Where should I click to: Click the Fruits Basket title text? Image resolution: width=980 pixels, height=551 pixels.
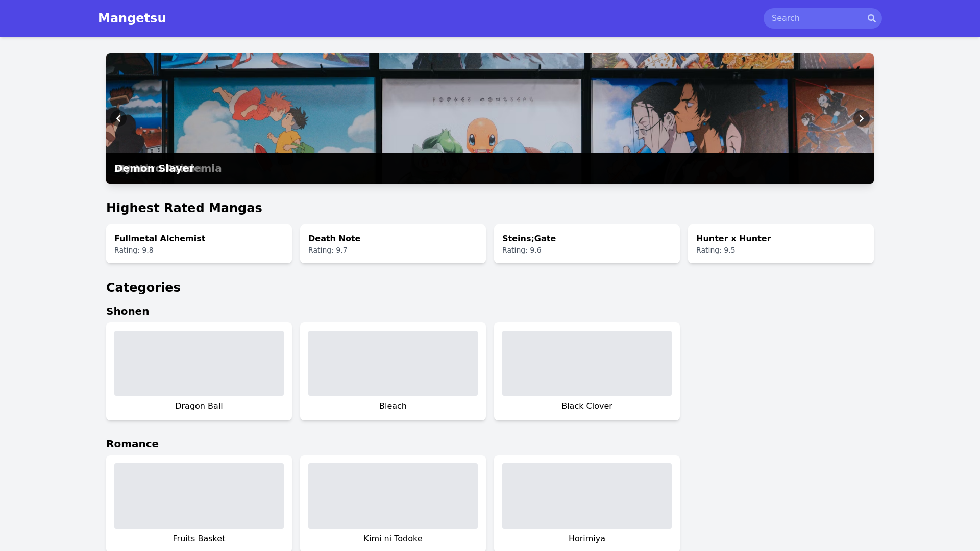[x=199, y=539]
